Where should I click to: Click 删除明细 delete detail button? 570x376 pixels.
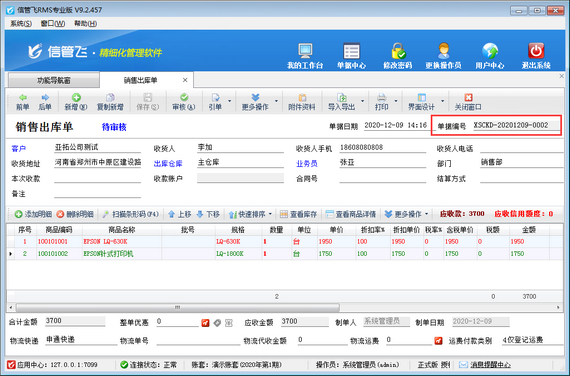pyautogui.click(x=75, y=214)
